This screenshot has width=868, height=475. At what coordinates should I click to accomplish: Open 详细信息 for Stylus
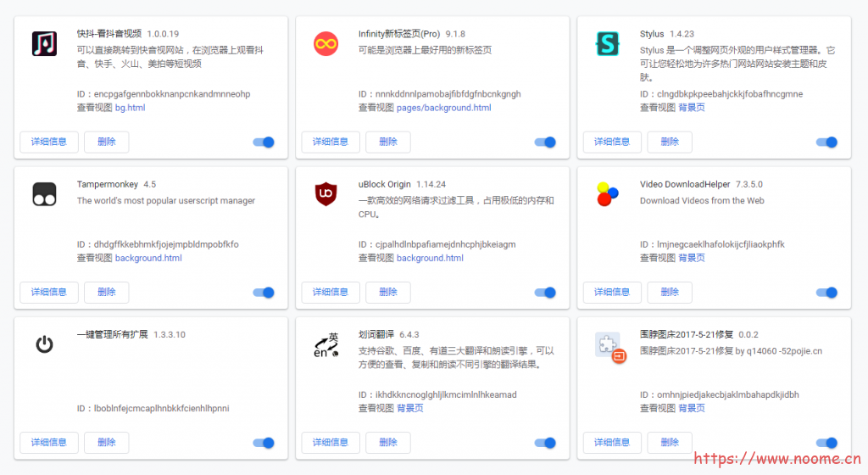click(x=612, y=142)
